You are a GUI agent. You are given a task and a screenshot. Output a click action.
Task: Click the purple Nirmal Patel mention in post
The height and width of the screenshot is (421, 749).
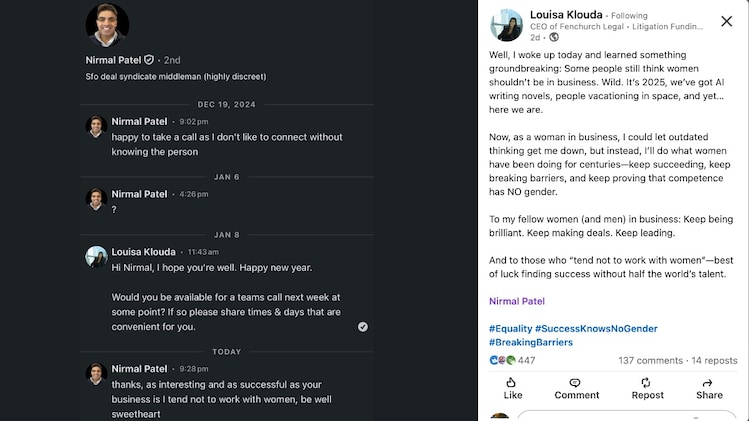point(517,301)
